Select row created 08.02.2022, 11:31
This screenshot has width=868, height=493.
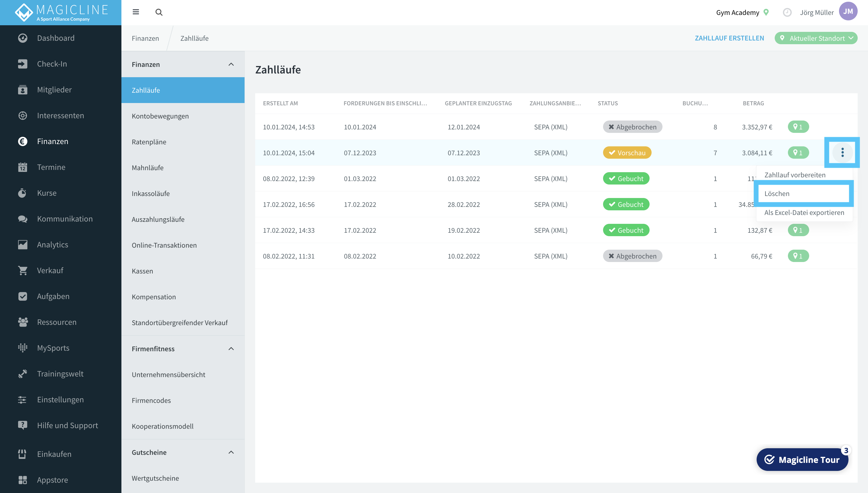point(556,256)
